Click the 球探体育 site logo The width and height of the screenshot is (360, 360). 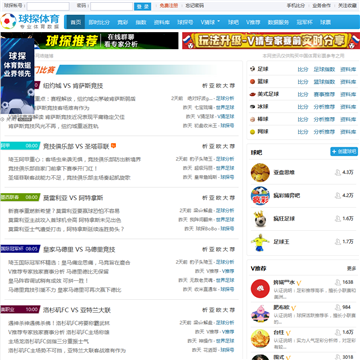click(30, 21)
